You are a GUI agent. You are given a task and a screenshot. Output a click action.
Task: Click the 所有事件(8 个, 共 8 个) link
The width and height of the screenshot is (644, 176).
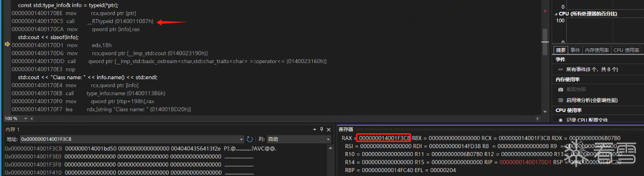tap(592, 69)
